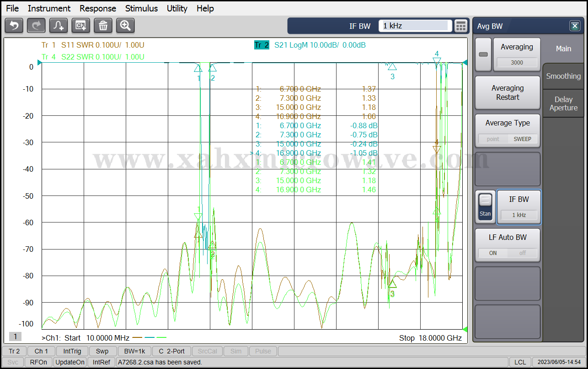The width and height of the screenshot is (588, 369).
Task: Open the Instrument menu
Action: point(49,8)
